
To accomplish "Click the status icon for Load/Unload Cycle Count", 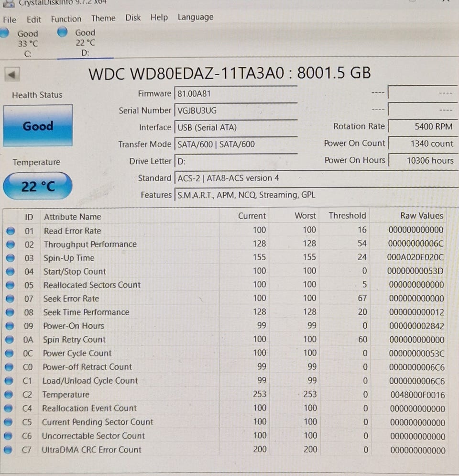I will (9, 381).
